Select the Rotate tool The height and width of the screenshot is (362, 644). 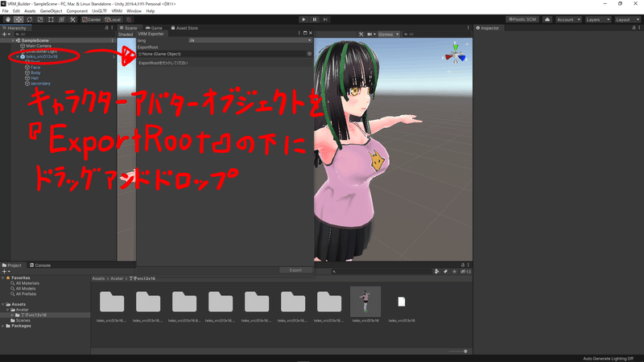click(x=29, y=19)
